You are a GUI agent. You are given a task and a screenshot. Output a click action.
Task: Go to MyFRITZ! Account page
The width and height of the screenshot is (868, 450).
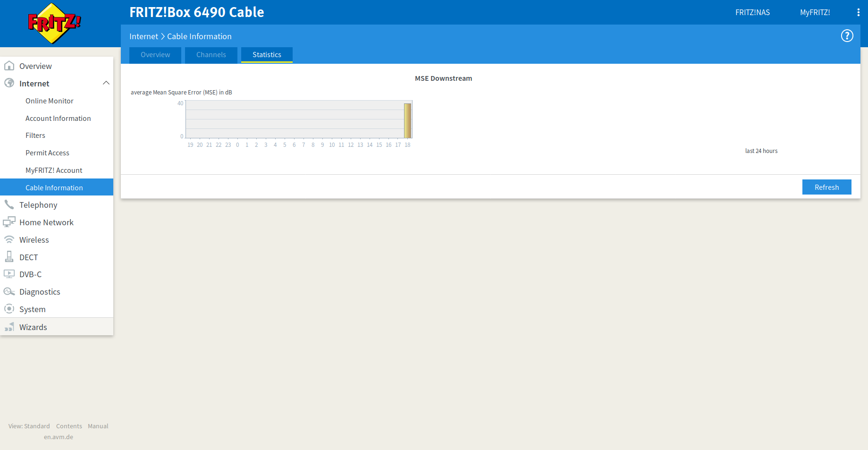pos(54,170)
